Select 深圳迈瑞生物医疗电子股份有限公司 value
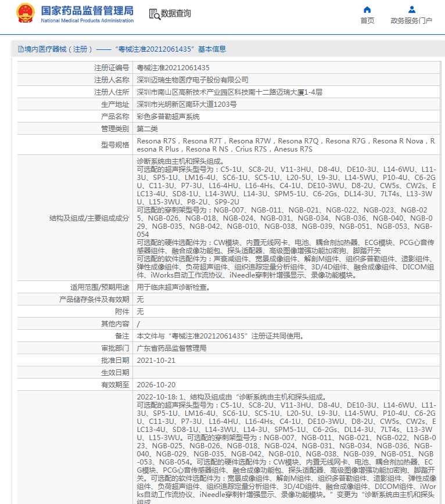This screenshot has width=445, height=504. click(x=193, y=80)
